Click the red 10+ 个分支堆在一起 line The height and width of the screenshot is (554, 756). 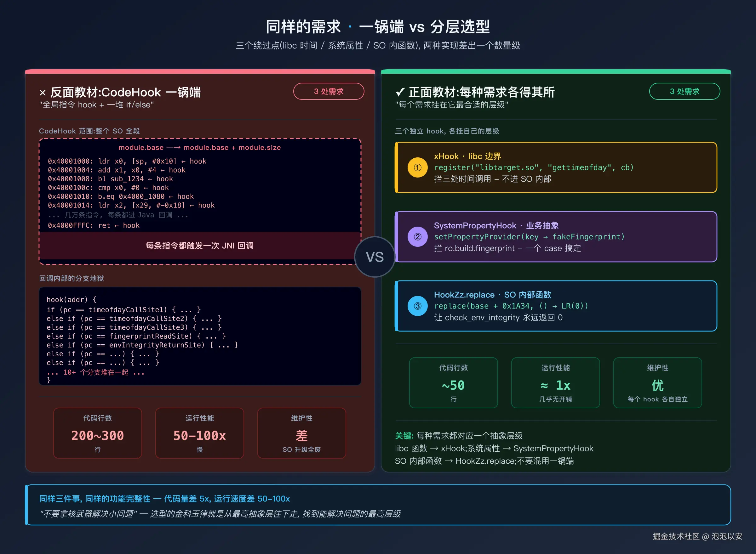[x=96, y=373]
